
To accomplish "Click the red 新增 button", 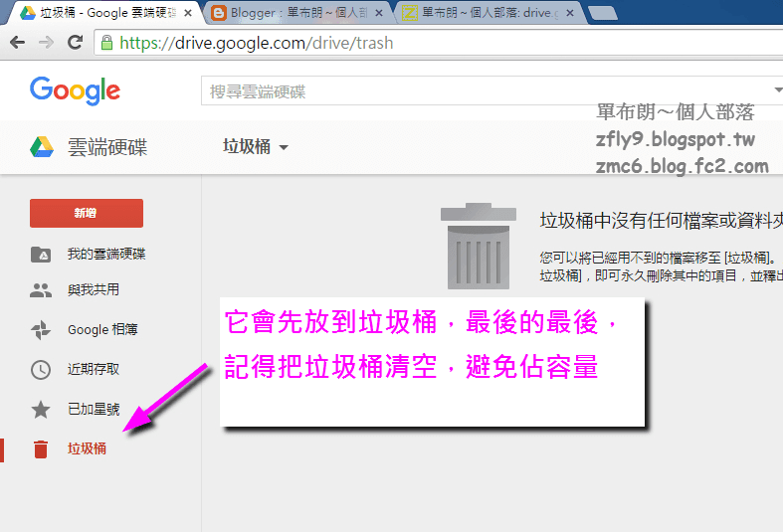I will click(x=87, y=213).
